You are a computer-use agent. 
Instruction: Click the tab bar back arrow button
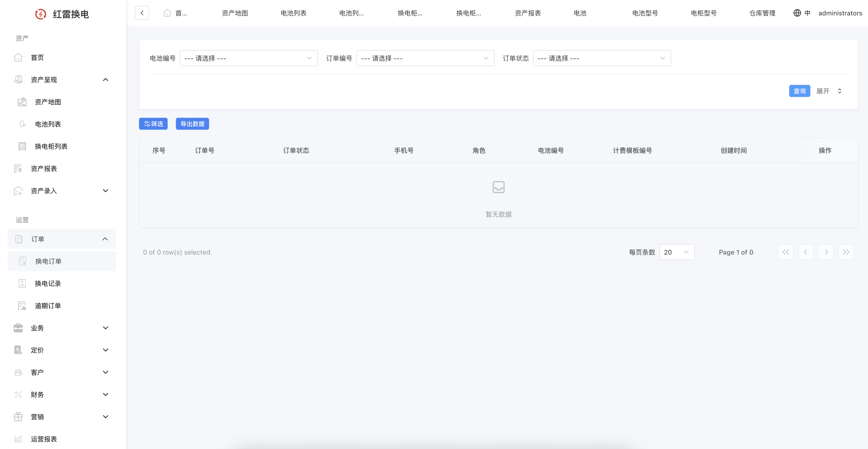click(x=142, y=13)
